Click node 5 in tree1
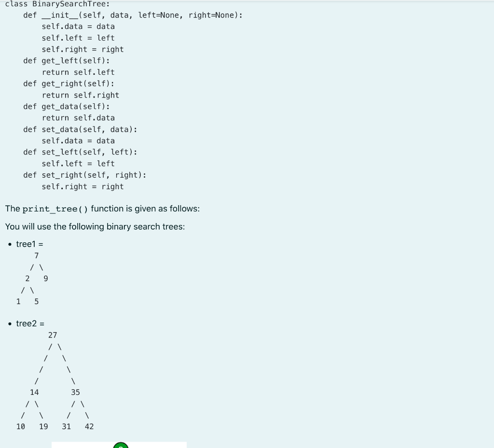The height and width of the screenshot is (448, 494). click(x=36, y=301)
